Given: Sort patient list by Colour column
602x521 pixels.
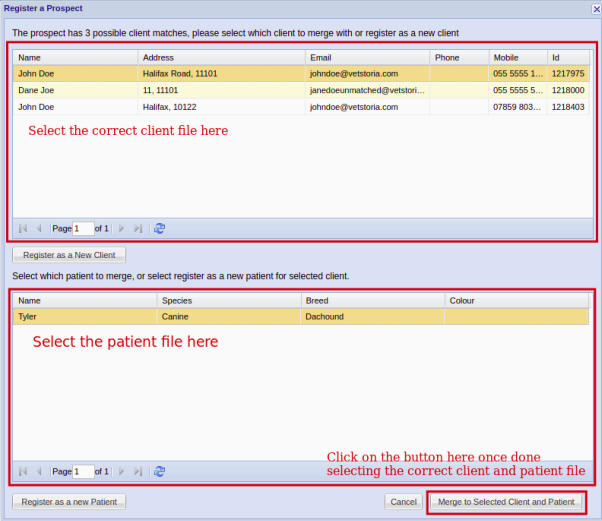Looking at the screenshot, I should 516,301.
